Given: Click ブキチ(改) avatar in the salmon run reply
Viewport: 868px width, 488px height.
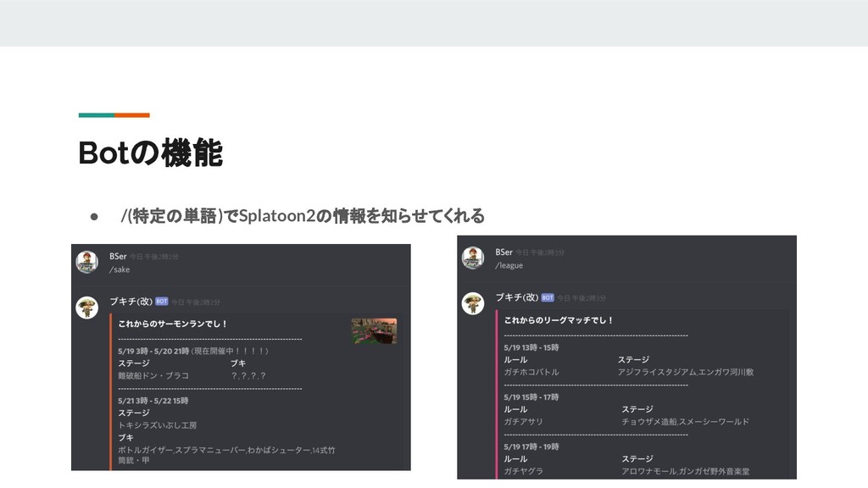Looking at the screenshot, I should 87,308.
